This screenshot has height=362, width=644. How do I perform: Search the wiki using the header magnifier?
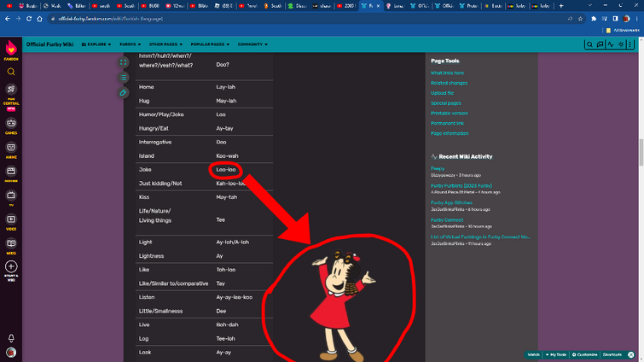coord(589,44)
